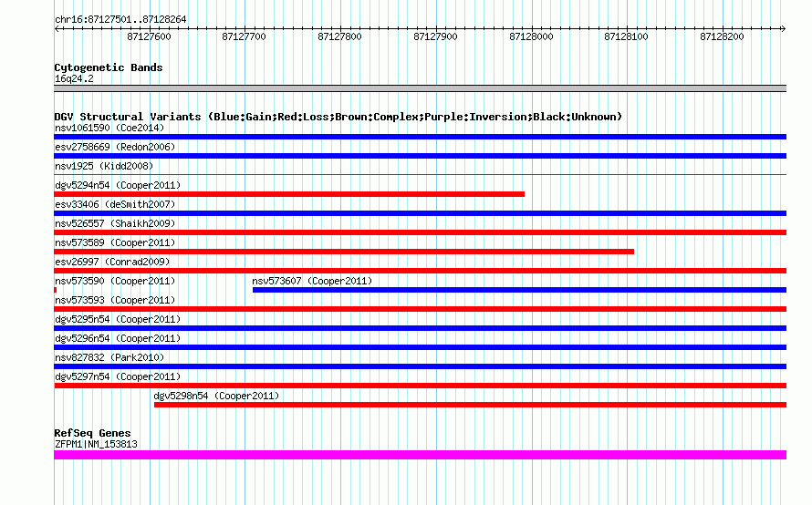This screenshot has height=505, width=812.
Task: Select dgv5298n54 (Cooper2011) label
Action: click(216, 396)
